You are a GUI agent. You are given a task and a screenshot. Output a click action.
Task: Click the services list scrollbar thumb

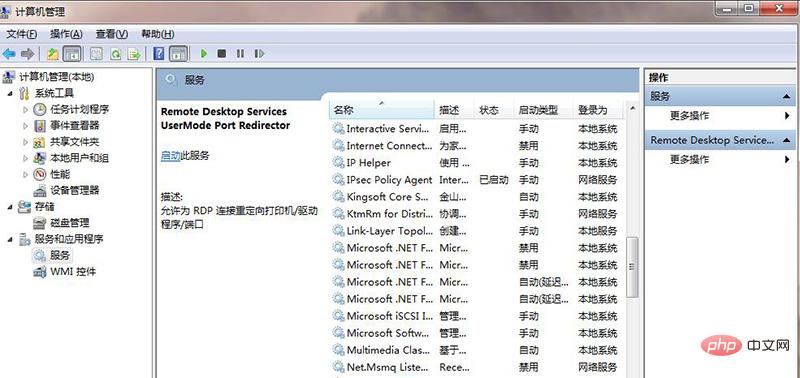(632, 267)
